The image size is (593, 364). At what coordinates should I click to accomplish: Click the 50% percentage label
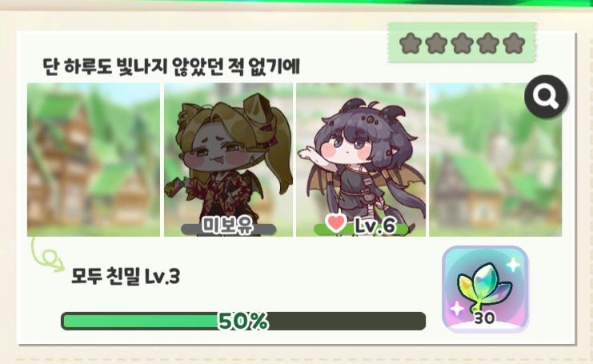[x=243, y=322]
